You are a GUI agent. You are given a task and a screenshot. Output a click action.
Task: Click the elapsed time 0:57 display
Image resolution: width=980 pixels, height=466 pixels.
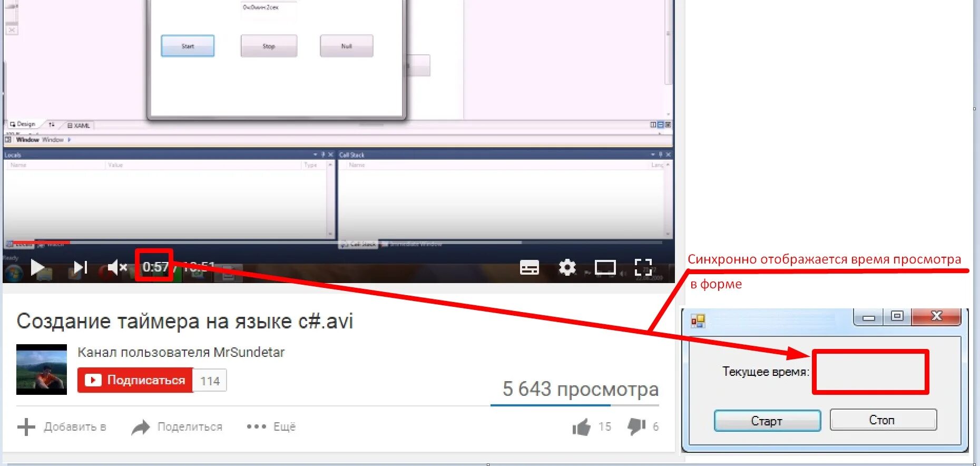pos(155,267)
